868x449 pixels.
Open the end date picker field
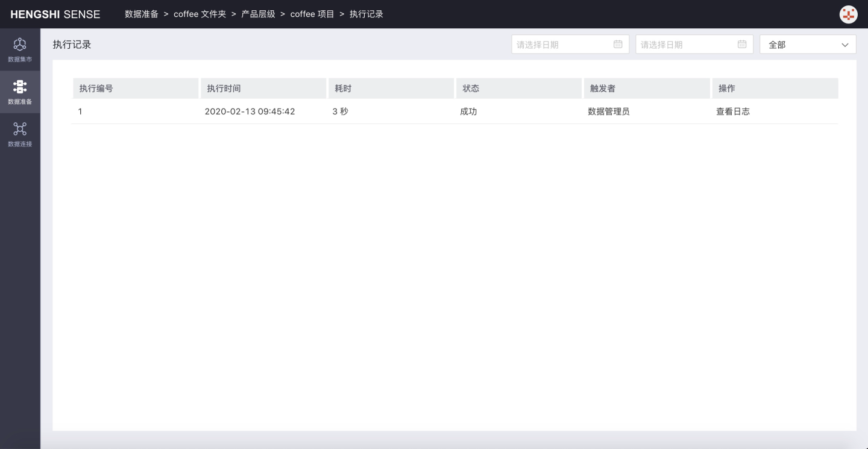click(x=686, y=45)
